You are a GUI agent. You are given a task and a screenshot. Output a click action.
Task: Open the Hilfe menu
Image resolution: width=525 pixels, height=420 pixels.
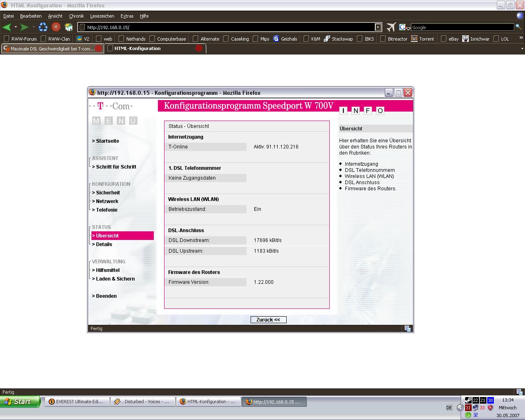pos(144,16)
